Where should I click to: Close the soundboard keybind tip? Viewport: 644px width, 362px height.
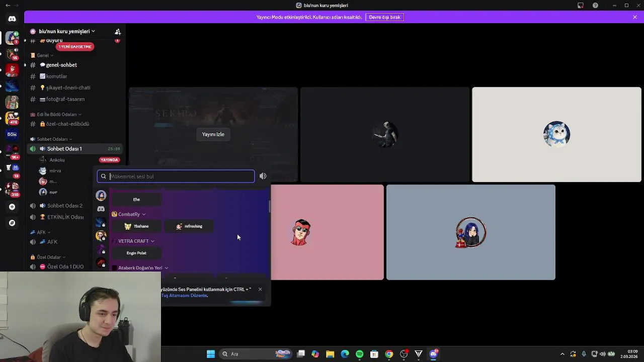click(260, 289)
